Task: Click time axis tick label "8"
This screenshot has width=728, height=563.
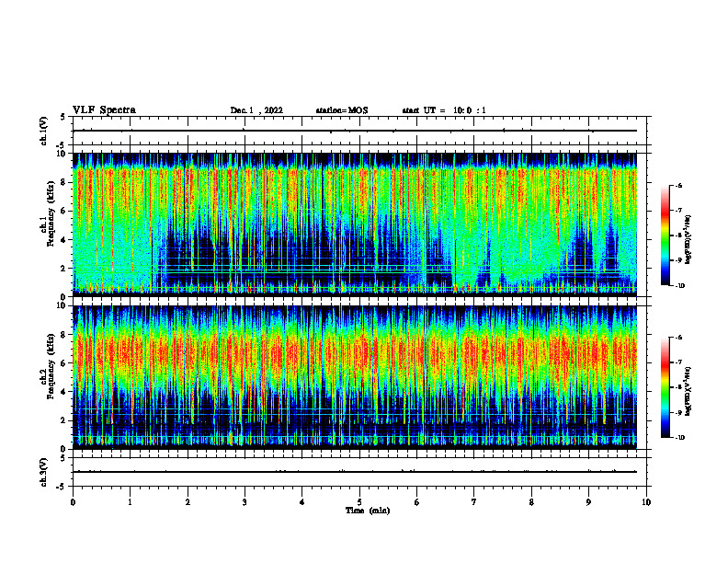Action: coord(531,502)
